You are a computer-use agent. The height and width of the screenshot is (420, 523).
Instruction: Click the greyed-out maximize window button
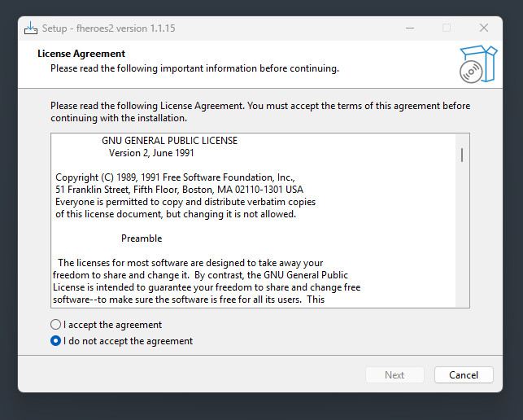coord(447,28)
